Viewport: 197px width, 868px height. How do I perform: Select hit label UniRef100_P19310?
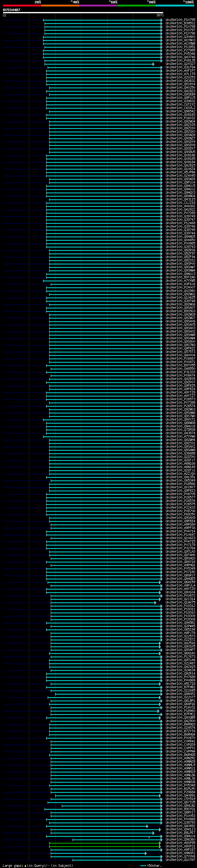coord(180,612)
